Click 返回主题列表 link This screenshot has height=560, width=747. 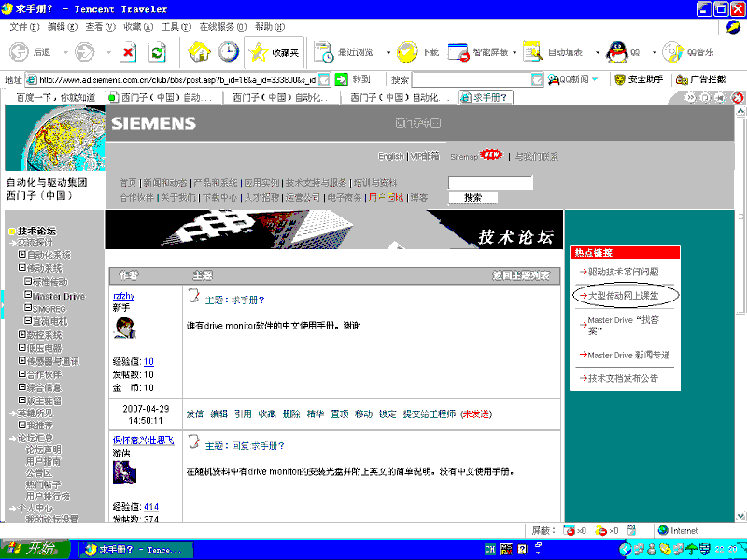521,275
